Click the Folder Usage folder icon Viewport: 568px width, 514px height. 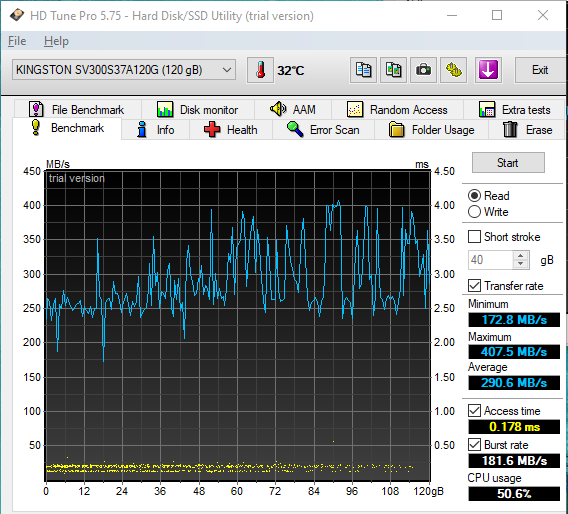click(397, 129)
